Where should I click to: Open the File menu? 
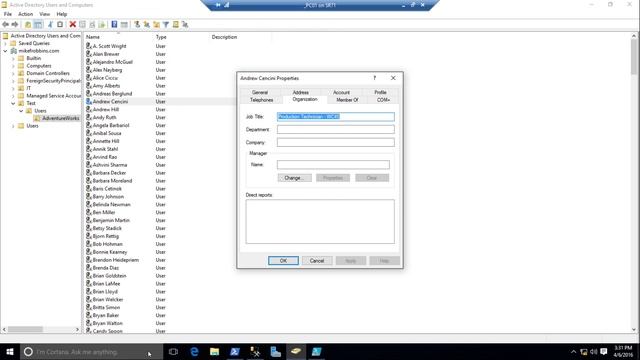pos(8,14)
